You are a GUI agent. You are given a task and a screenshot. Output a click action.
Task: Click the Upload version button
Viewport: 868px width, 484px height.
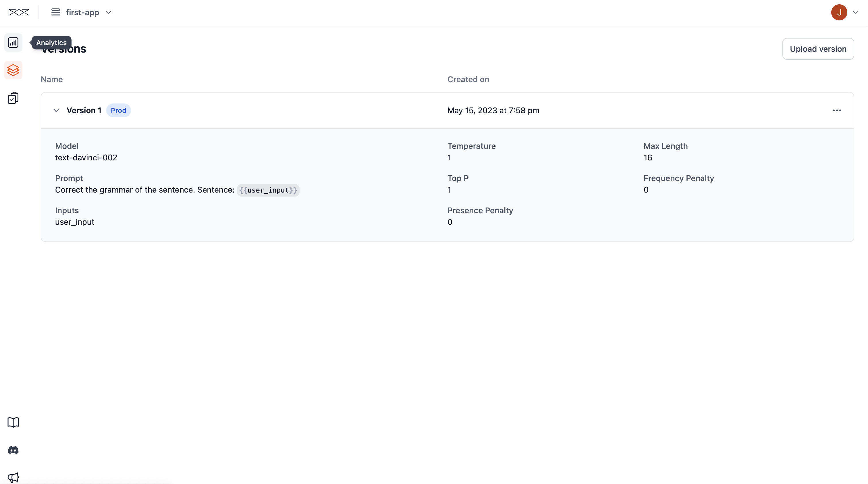tap(818, 49)
